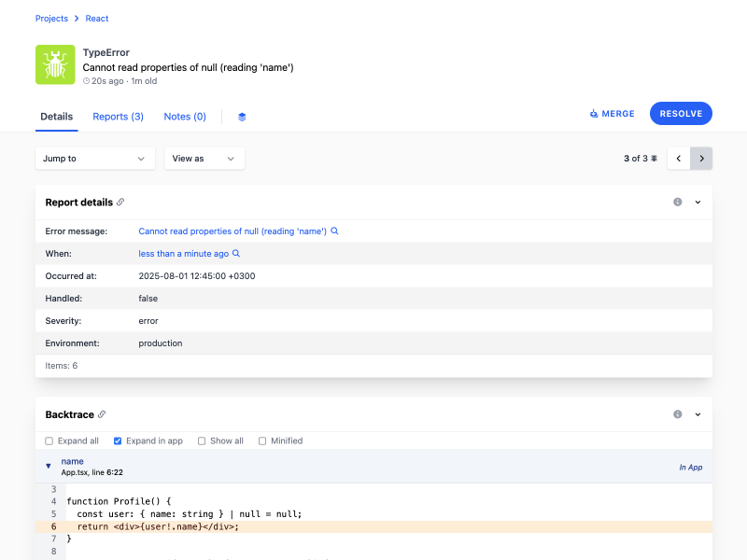Open the layers stack icon tab
This screenshot has width=747, height=560.
[242, 117]
